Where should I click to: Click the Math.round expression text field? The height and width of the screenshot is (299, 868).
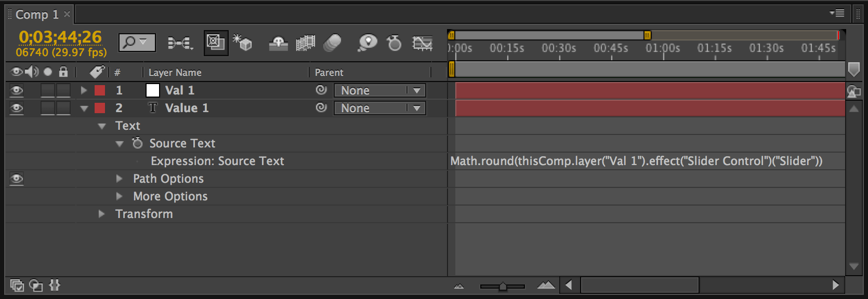pos(636,161)
